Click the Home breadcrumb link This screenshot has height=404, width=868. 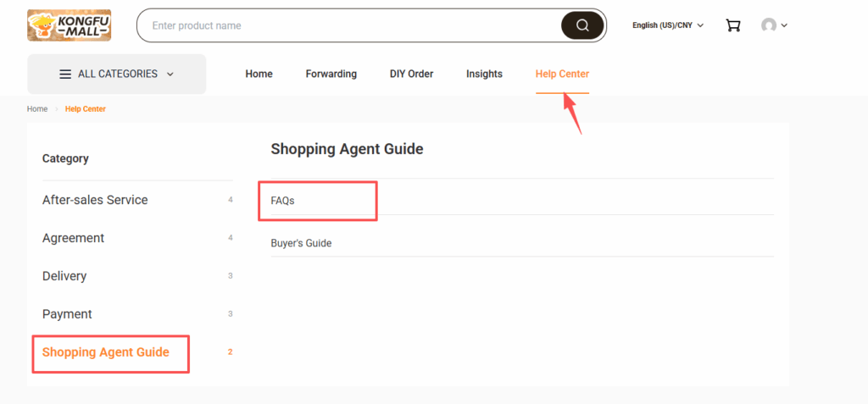pyautogui.click(x=37, y=109)
